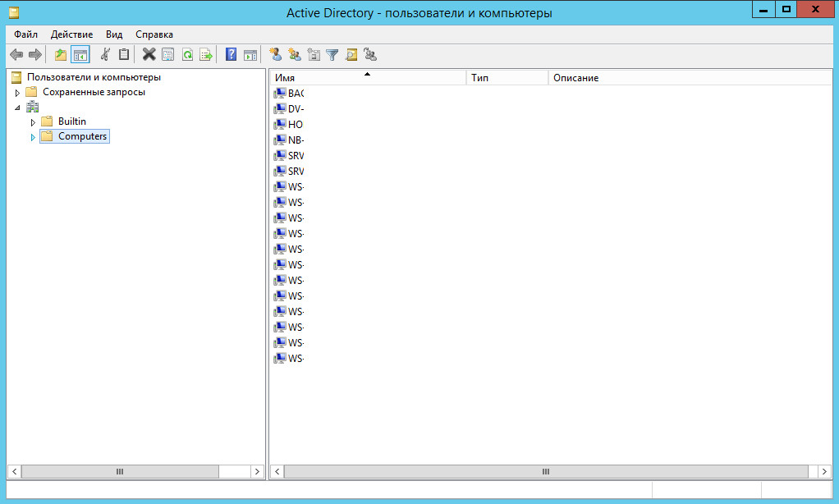Expand the Computers folder arrow
This screenshot has width=839, height=504.
33,137
